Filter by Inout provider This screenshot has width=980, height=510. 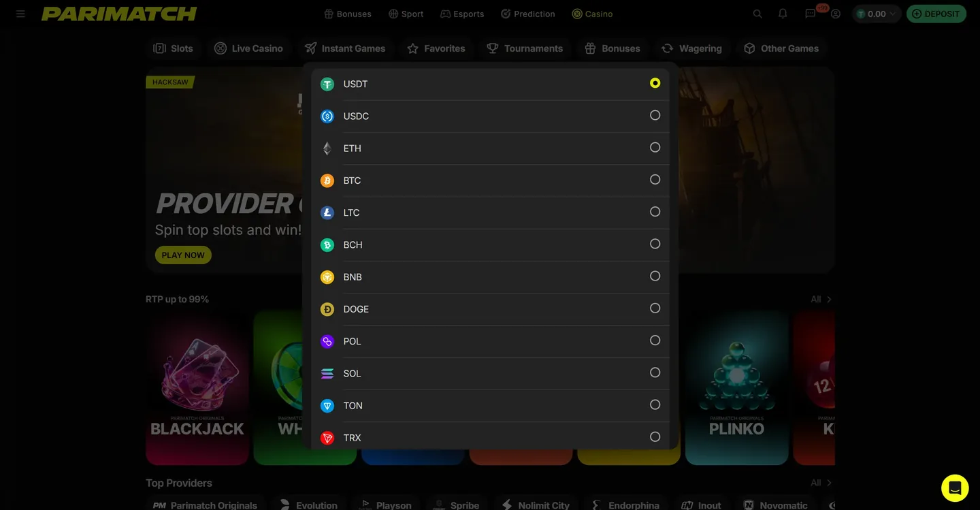tap(701, 505)
